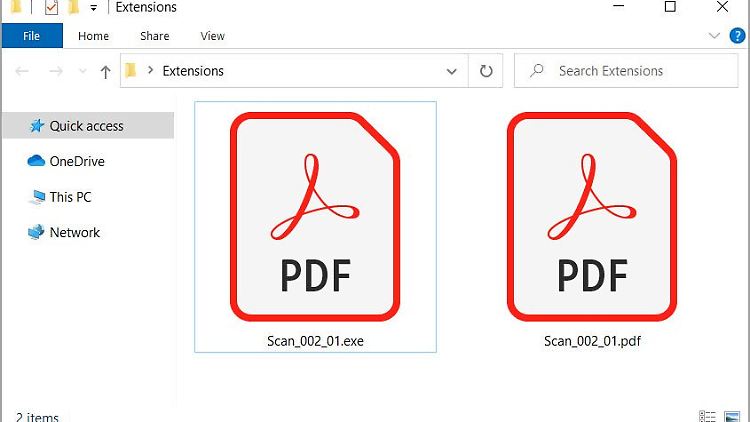Switch to the Home ribbon tab

point(93,36)
